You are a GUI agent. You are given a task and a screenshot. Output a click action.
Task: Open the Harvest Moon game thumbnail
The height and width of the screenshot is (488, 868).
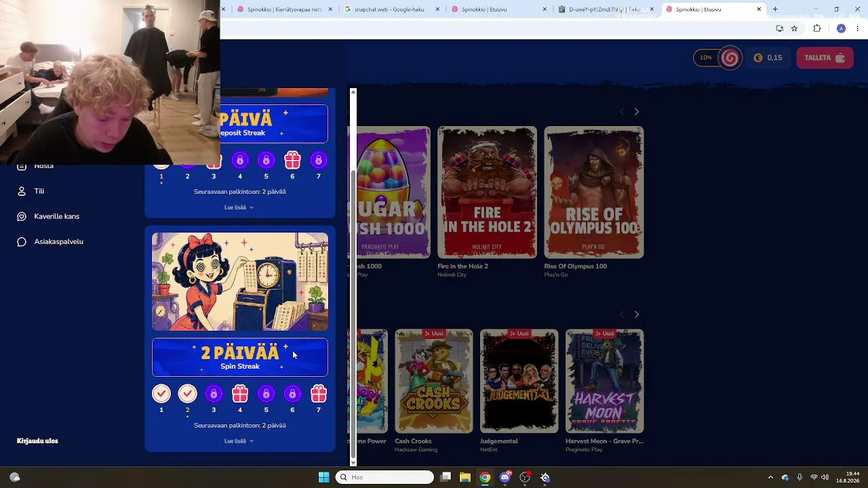(x=604, y=381)
